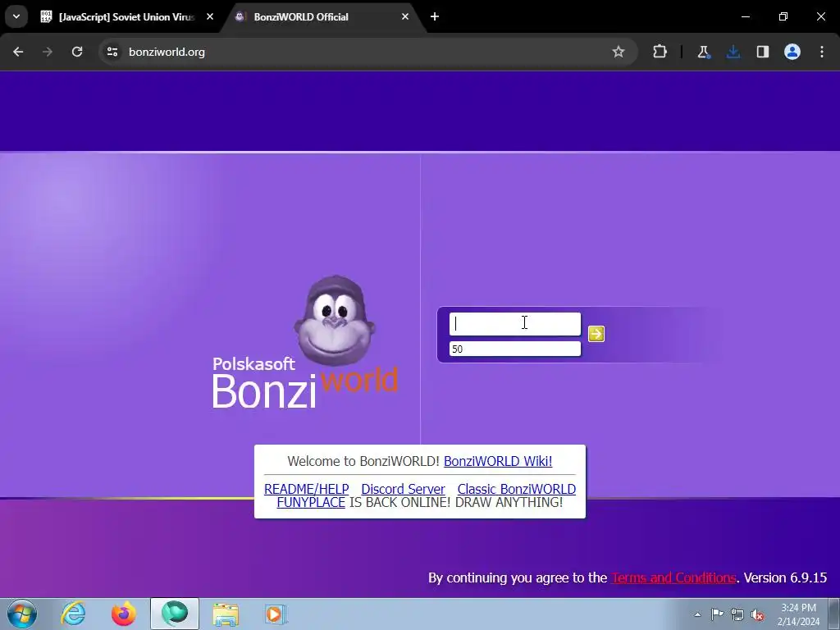Open the Chrome three-dot menu

coord(822,52)
